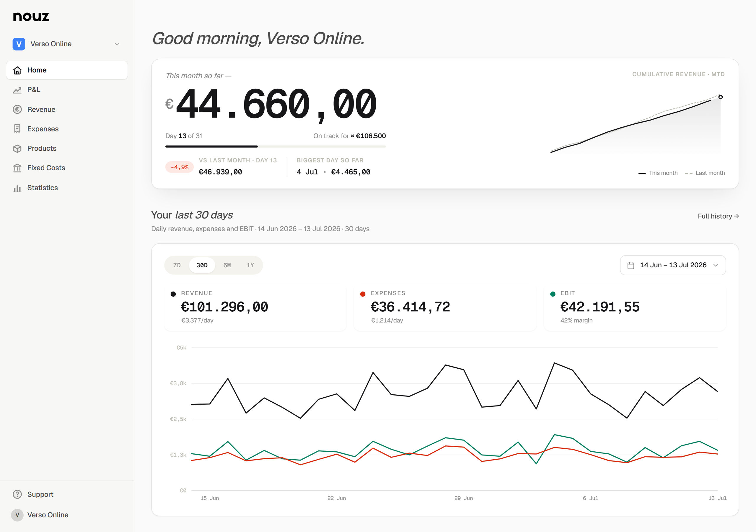
Task: Click the grey V account avatar at bottom
Action: click(17, 515)
